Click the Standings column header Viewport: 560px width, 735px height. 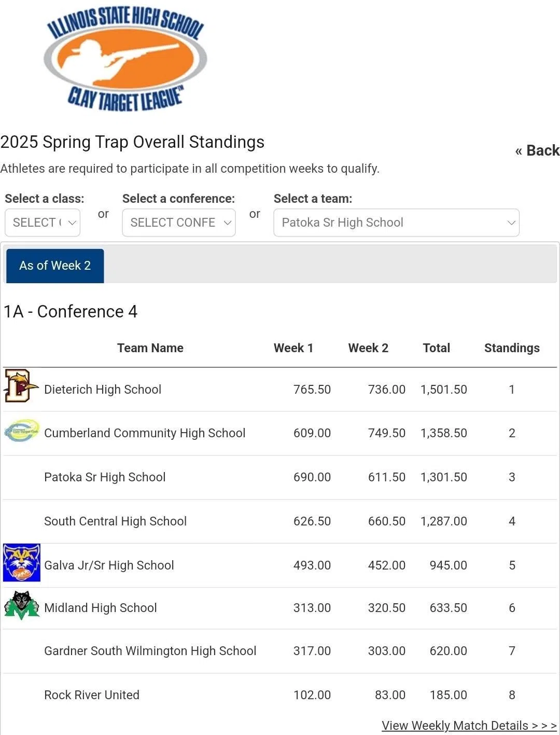tap(512, 348)
